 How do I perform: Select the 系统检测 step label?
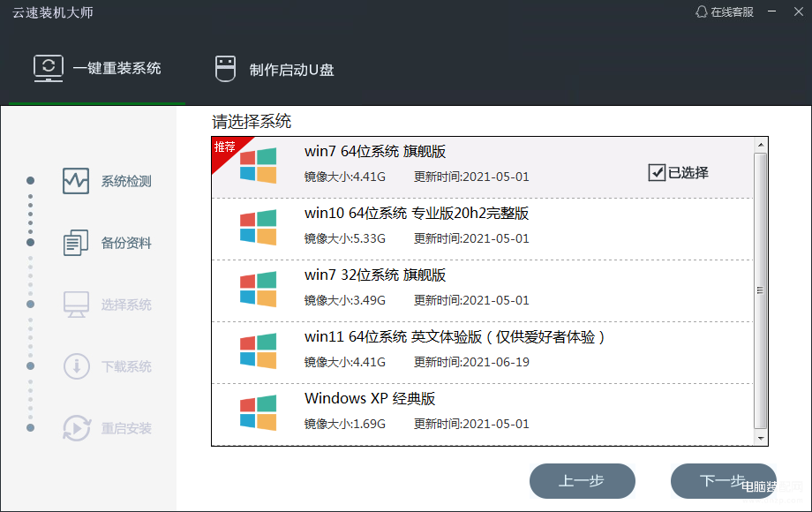coord(126,181)
